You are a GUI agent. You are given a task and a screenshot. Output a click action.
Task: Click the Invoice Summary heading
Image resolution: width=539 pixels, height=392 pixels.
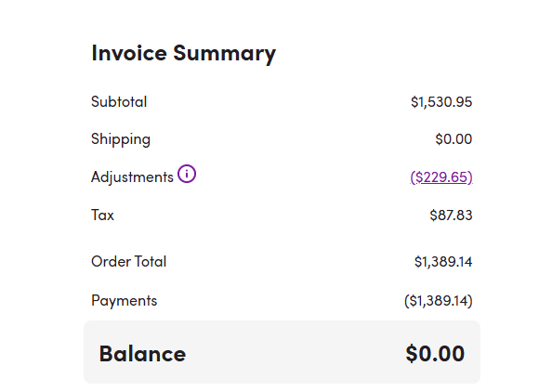click(x=184, y=53)
